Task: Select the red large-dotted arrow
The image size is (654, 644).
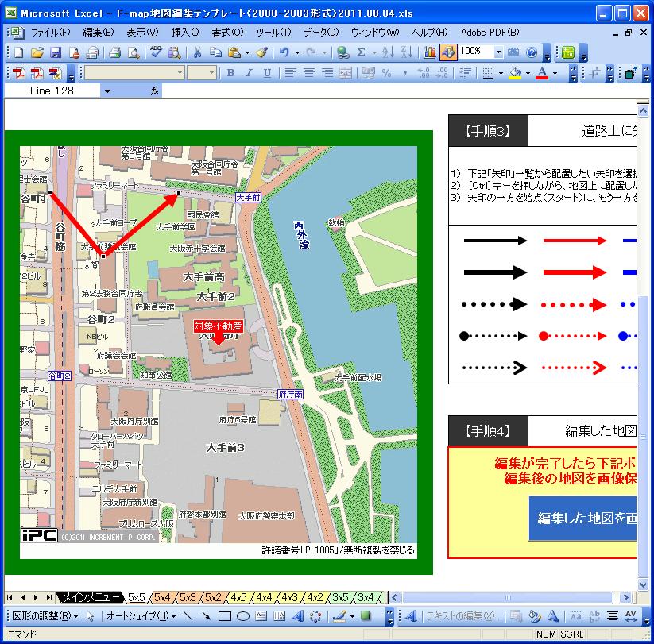Action: tap(575, 305)
